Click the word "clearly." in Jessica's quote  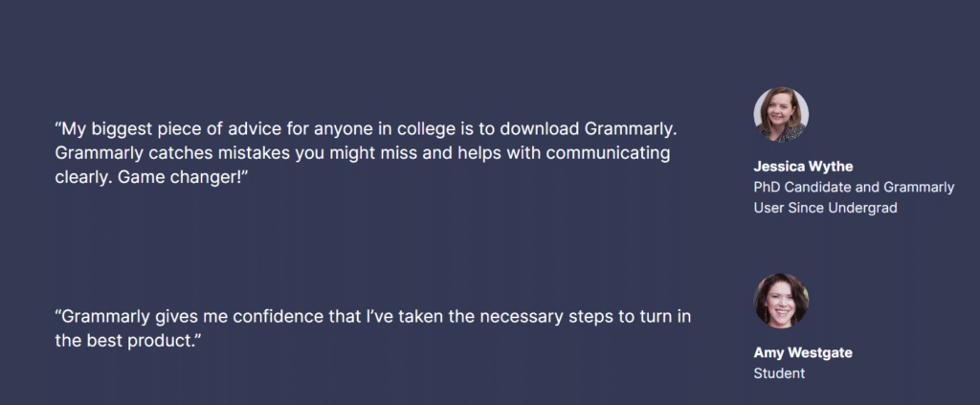(84, 177)
